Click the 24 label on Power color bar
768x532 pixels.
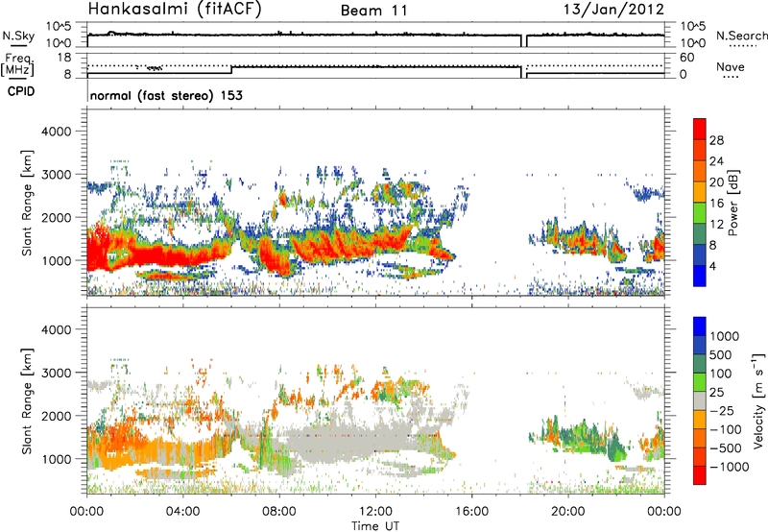coord(716,161)
